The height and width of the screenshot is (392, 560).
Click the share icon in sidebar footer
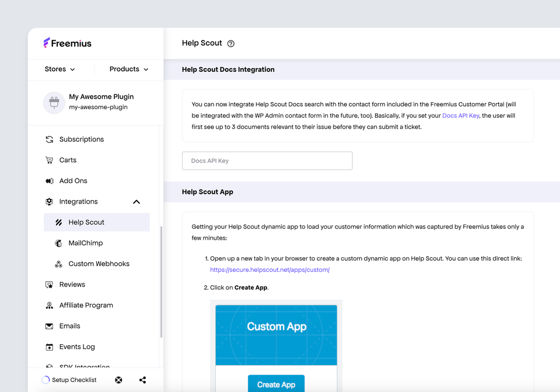coord(143,380)
